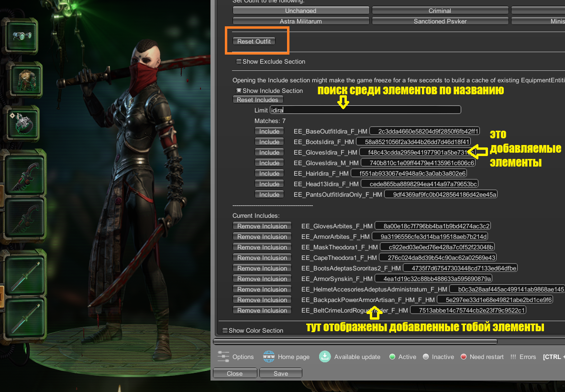Open the body armor equipment slot
Image resolution: width=565 pixels, height=392 pixels.
pos(26,80)
